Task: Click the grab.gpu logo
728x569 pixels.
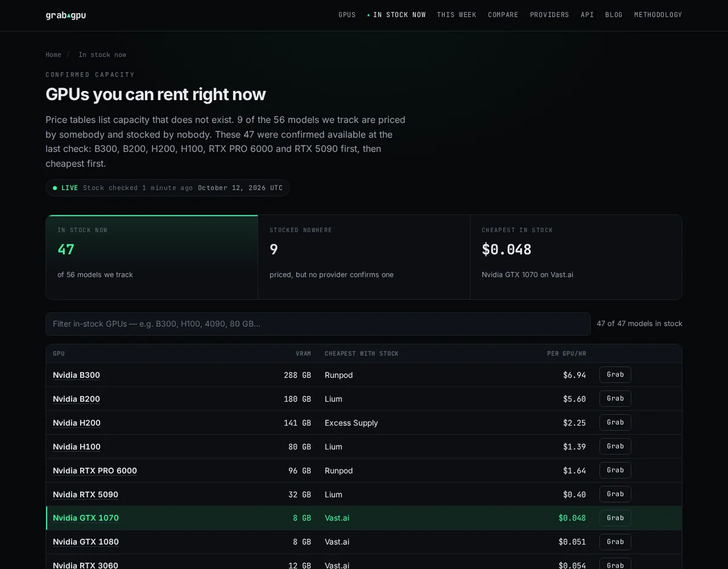Action: tap(66, 15)
